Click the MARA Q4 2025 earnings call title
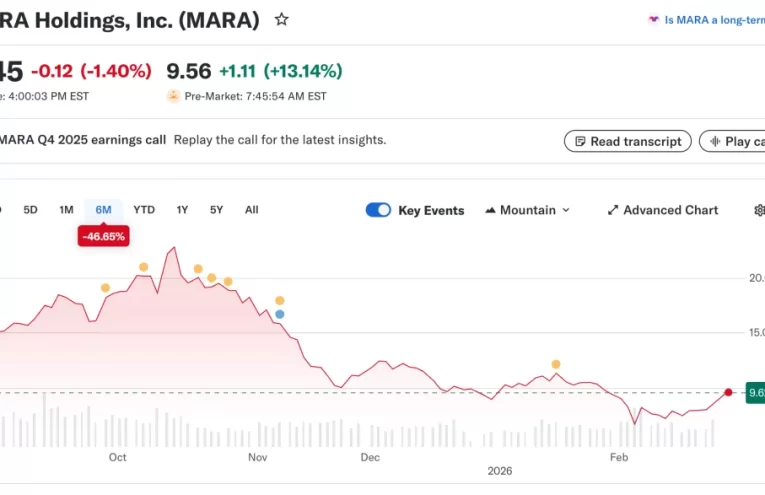Image resolution: width=765 pixels, height=495 pixels. [x=82, y=140]
